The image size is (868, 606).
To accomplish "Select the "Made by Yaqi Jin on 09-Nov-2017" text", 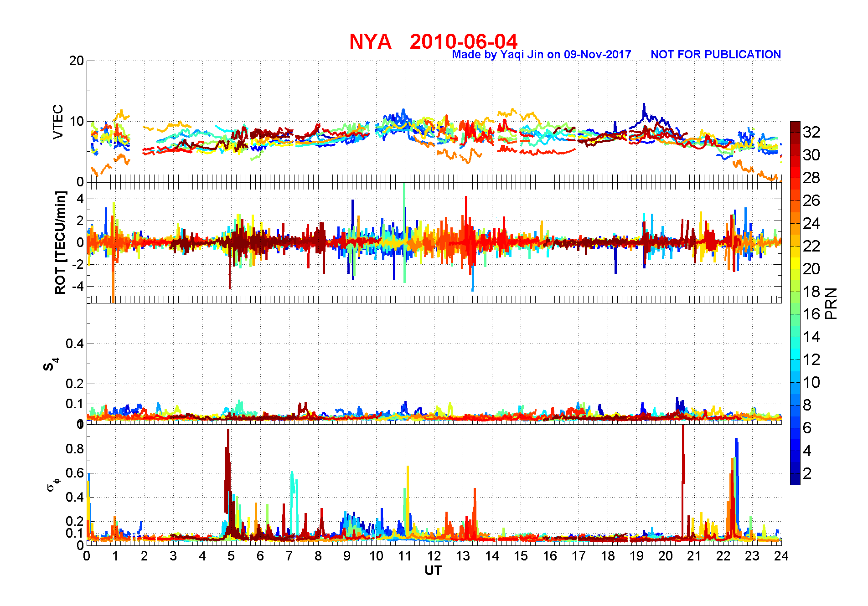I will [x=542, y=55].
